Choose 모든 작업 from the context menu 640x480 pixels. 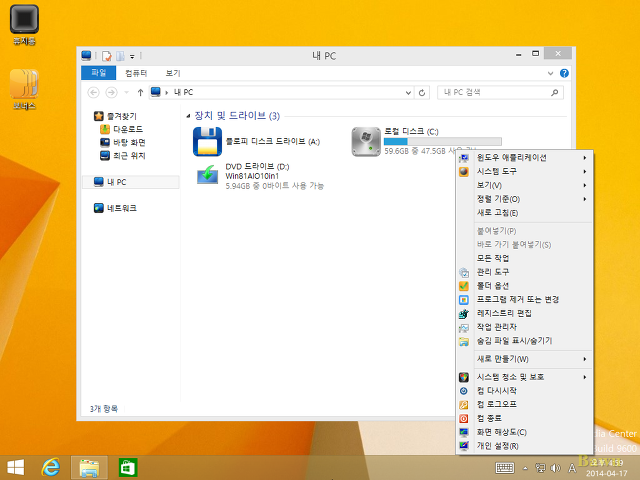524,258
